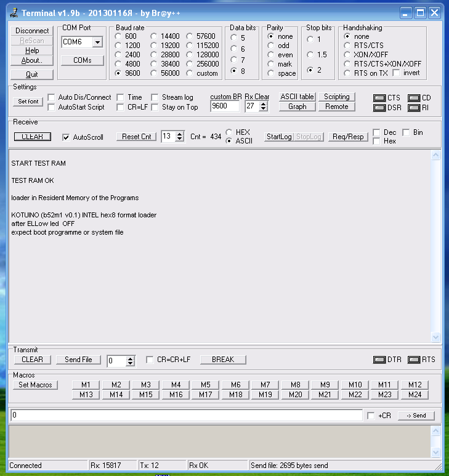Decrease the Rx Clear value

263,108
